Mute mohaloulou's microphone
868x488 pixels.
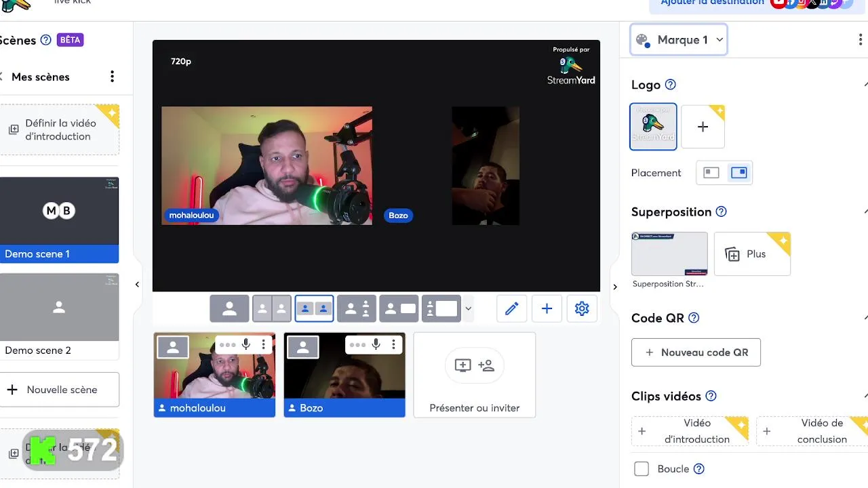coord(247,345)
